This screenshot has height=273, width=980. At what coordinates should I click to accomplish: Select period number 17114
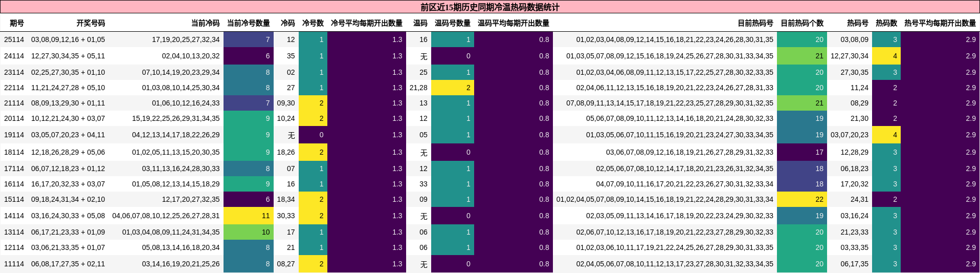(14, 169)
